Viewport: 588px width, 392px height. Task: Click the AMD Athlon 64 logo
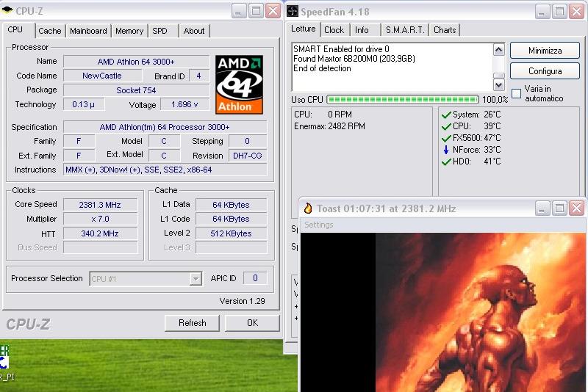240,85
